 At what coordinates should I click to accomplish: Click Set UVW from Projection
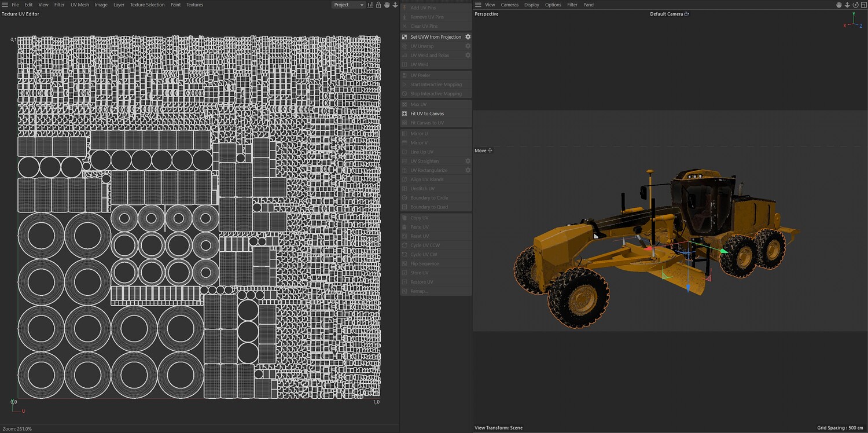point(436,37)
